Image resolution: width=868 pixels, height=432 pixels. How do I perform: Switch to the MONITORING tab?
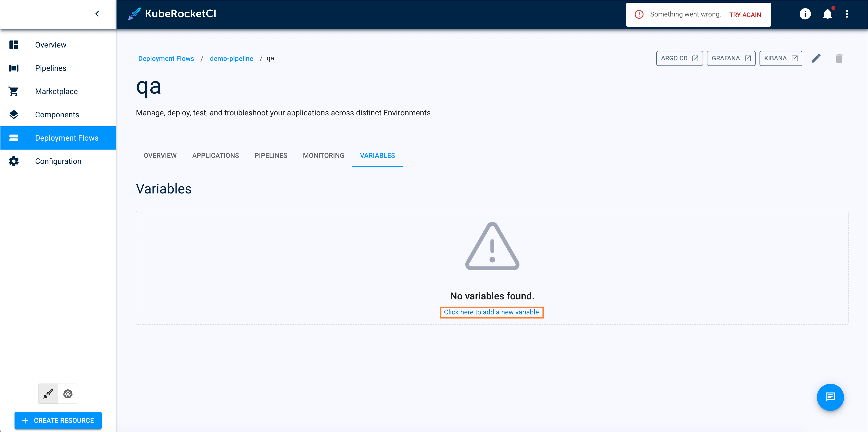[323, 156]
